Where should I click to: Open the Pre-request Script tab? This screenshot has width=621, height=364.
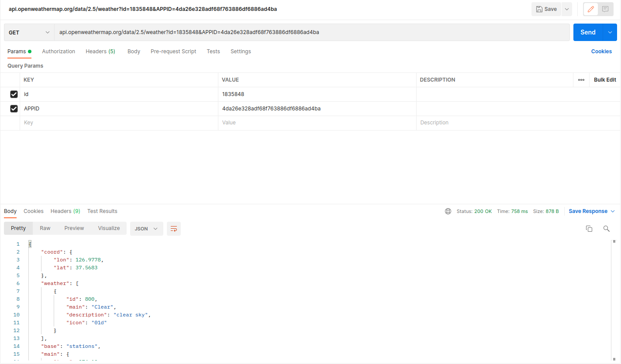(x=173, y=52)
